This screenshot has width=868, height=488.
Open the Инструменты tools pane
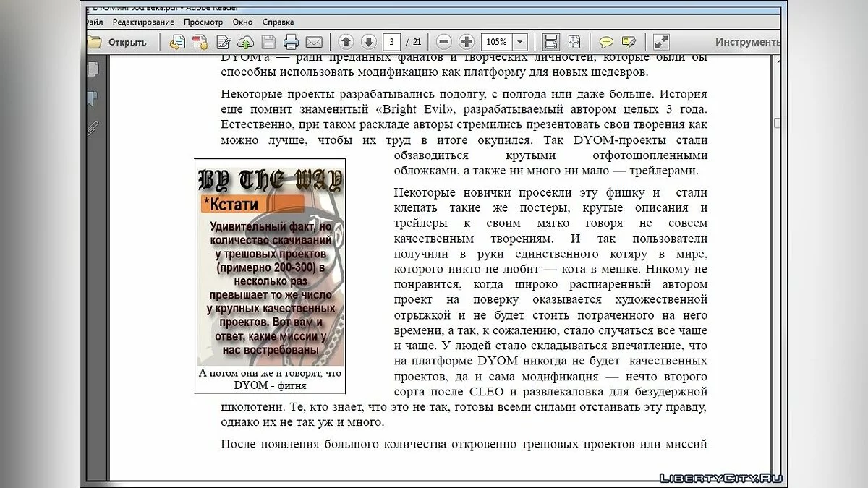point(747,42)
